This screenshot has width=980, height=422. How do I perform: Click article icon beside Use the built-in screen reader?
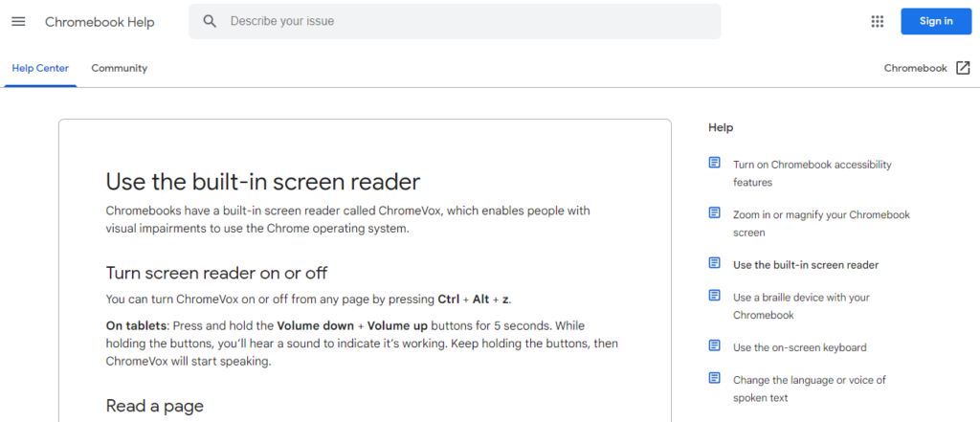pyautogui.click(x=714, y=262)
